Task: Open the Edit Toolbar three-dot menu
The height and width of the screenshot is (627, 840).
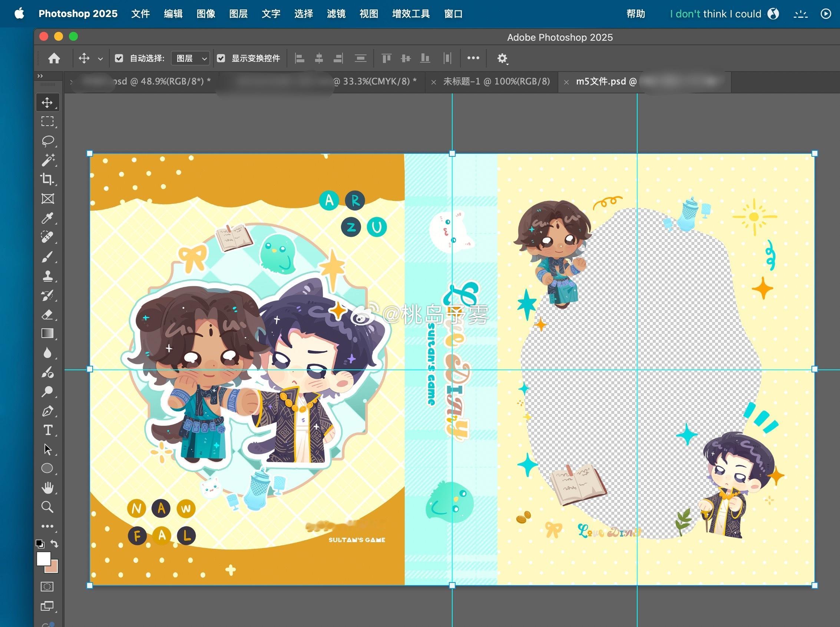Action: pos(47,527)
